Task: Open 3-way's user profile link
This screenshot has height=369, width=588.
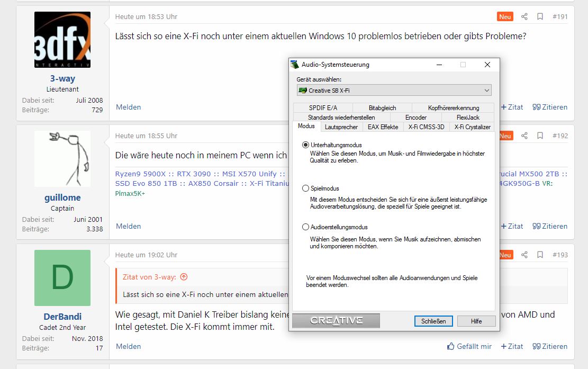Action: [x=62, y=78]
